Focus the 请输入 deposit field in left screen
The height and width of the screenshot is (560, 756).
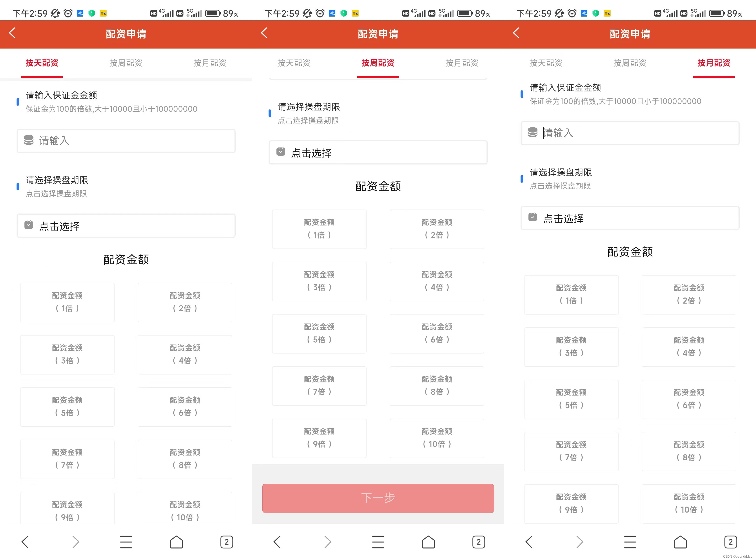point(126,141)
